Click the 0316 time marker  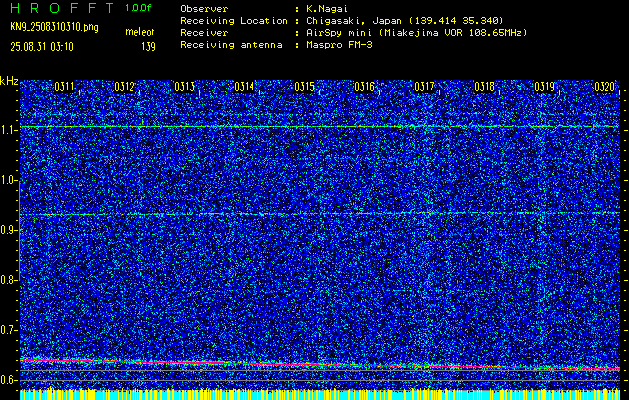364,87
